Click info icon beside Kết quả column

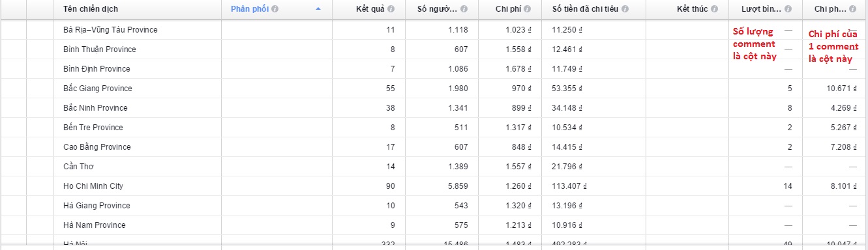point(391,9)
